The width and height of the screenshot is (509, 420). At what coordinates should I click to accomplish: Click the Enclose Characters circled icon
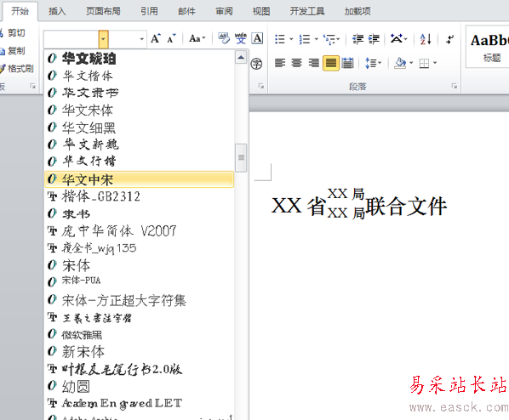pos(256,64)
